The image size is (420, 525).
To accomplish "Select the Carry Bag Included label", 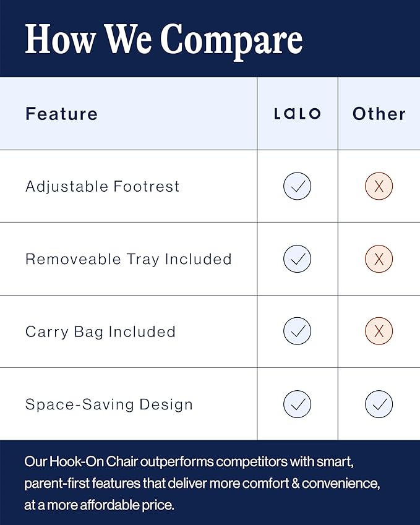I will click(100, 332).
